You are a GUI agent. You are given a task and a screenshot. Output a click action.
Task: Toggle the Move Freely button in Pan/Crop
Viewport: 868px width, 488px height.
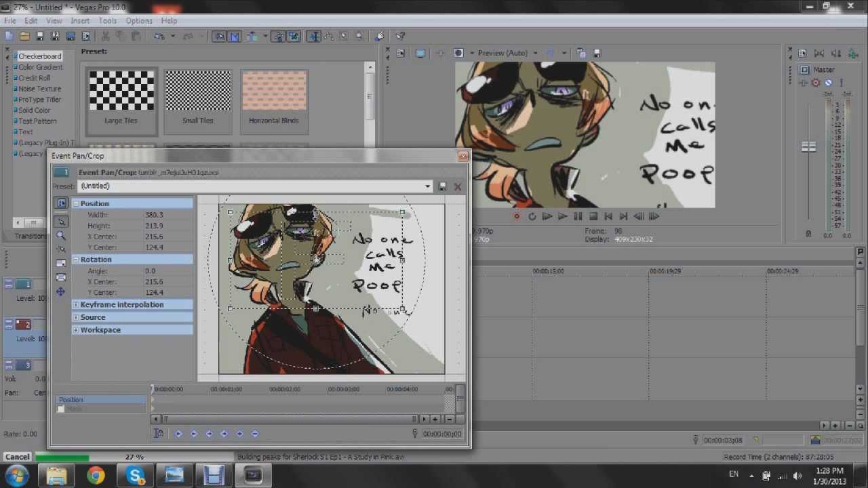61,291
